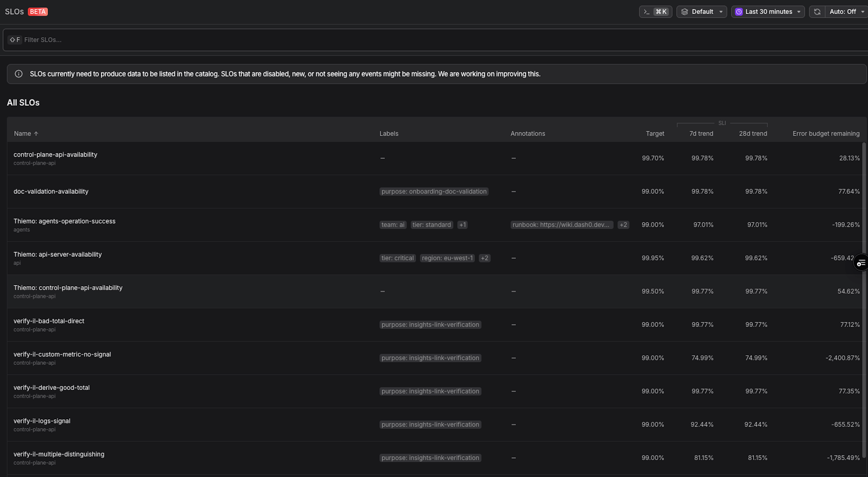Image resolution: width=868 pixels, height=477 pixels.
Task: Click the BETA badge next to SLOs
Action: 38,12
